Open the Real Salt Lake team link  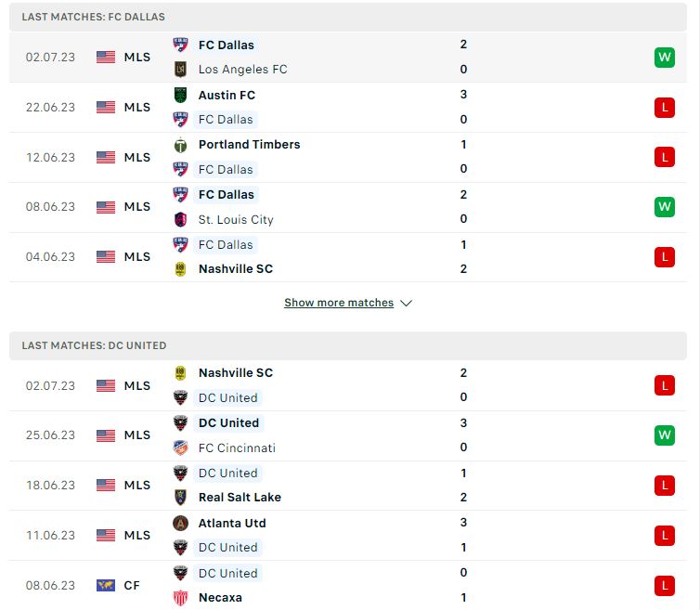240,498
